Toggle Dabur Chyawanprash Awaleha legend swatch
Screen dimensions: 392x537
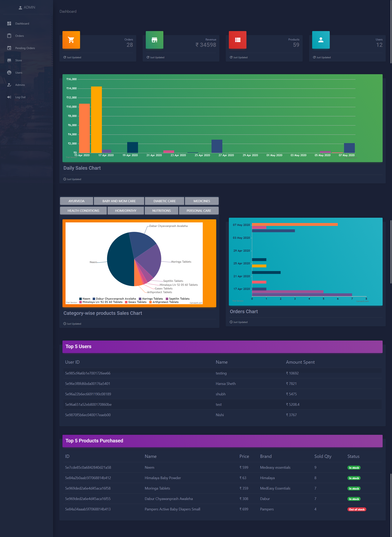[94, 299]
